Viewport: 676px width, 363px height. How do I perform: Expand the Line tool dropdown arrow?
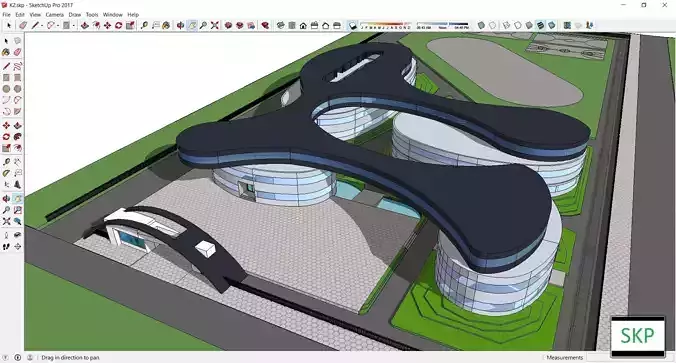click(x=42, y=26)
